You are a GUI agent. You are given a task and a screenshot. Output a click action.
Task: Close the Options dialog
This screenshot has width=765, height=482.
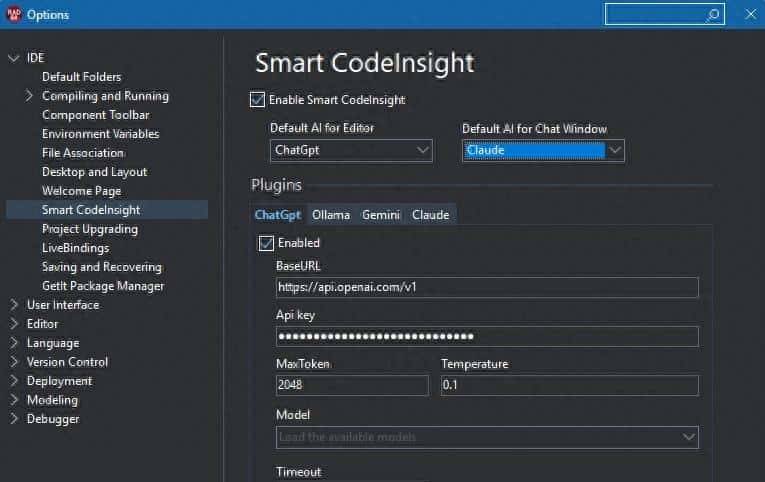750,15
